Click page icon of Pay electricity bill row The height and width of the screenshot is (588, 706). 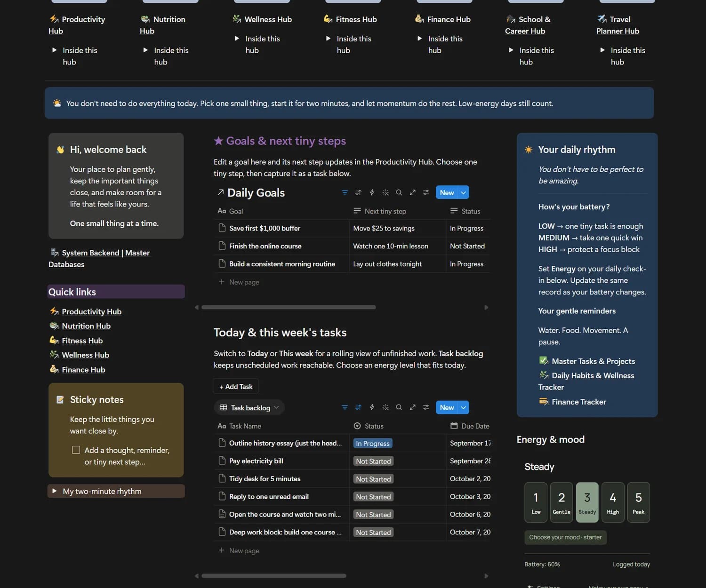(x=222, y=461)
